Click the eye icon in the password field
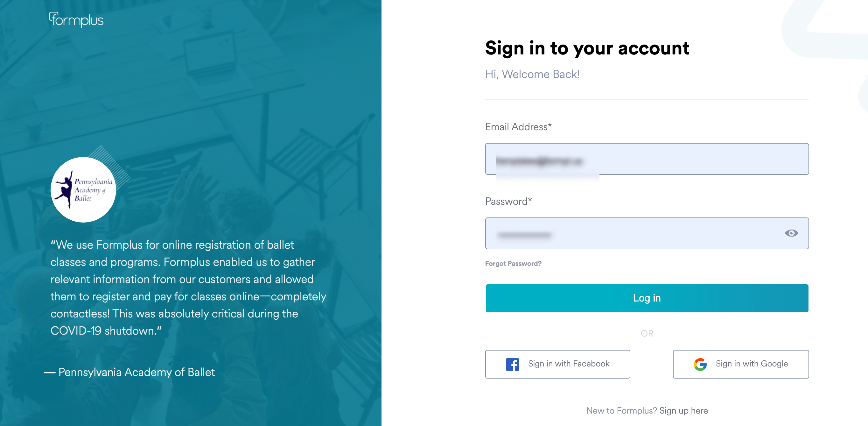 click(792, 233)
